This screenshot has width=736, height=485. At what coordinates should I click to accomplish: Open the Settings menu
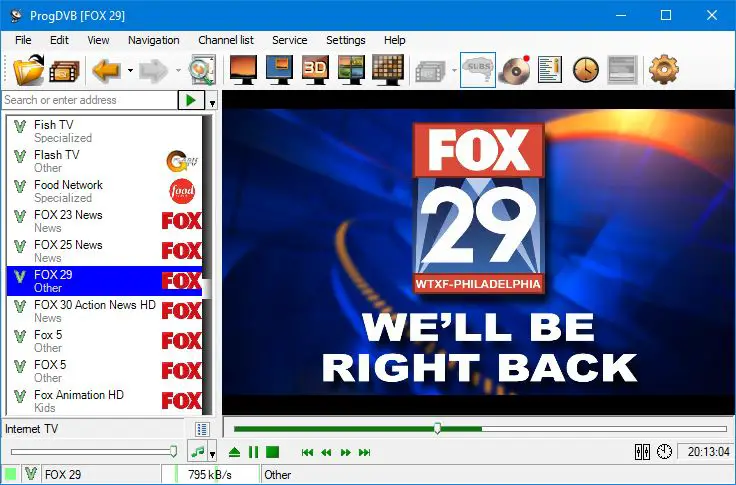coord(345,40)
